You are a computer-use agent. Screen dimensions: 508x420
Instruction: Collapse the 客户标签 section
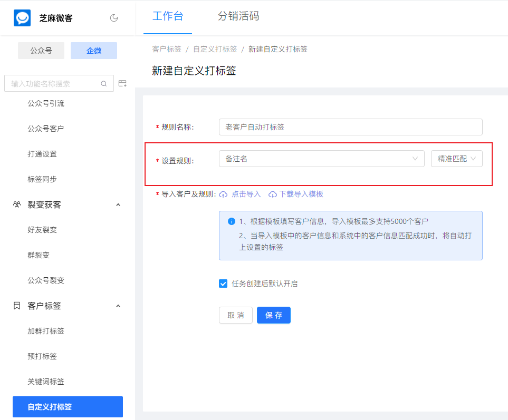(x=118, y=306)
